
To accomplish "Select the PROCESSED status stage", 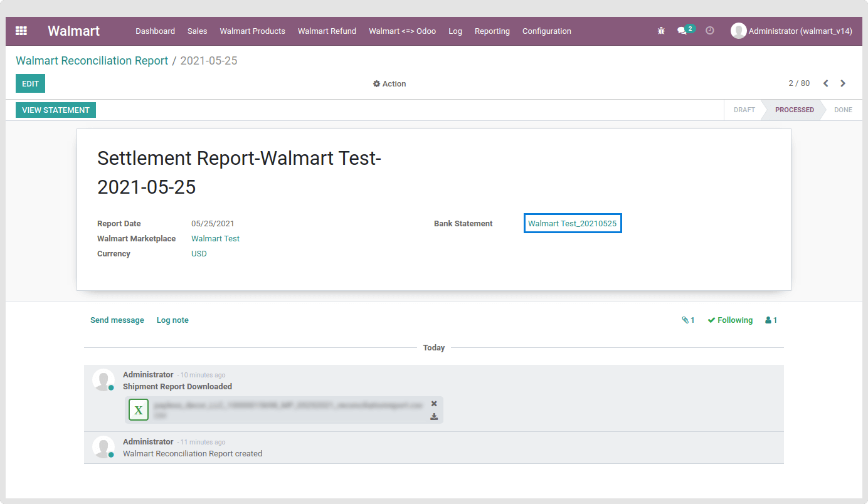I will click(x=794, y=110).
